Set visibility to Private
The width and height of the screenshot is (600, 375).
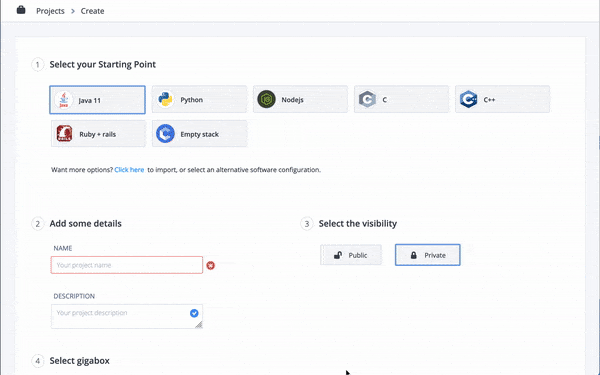(427, 255)
